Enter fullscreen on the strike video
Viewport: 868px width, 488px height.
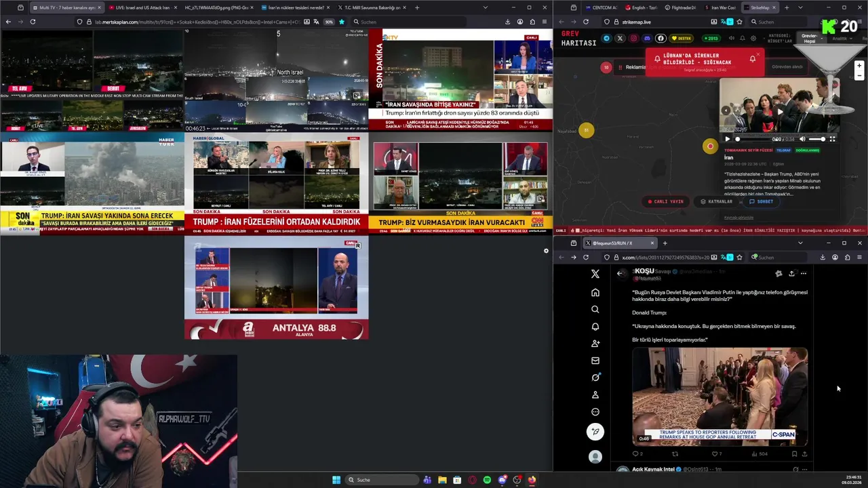click(833, 139)
